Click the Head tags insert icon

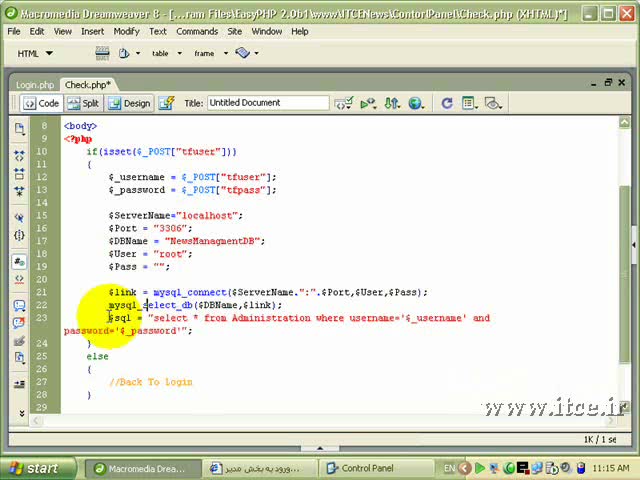124,53
